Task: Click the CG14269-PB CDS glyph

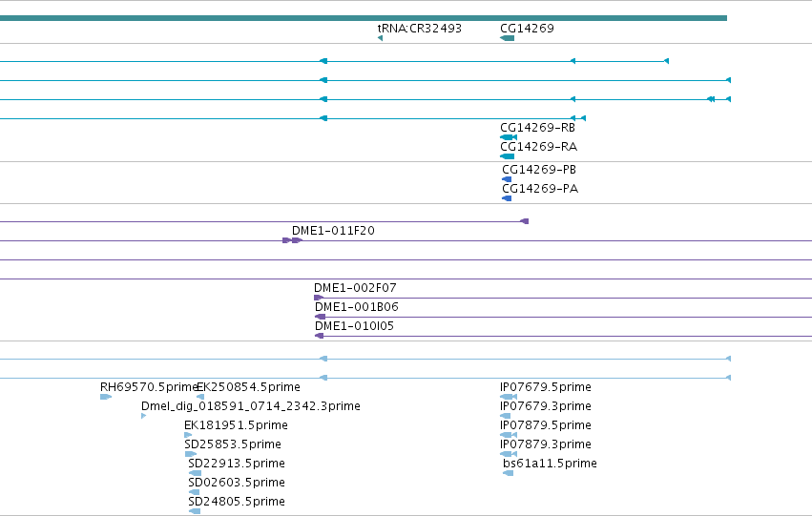Action: tap(507, 179)
